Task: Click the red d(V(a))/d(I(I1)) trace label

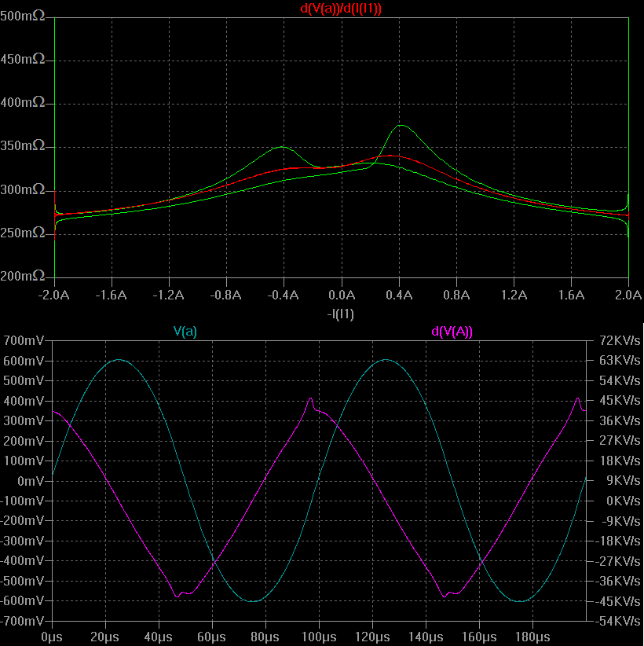Action: 341,8
